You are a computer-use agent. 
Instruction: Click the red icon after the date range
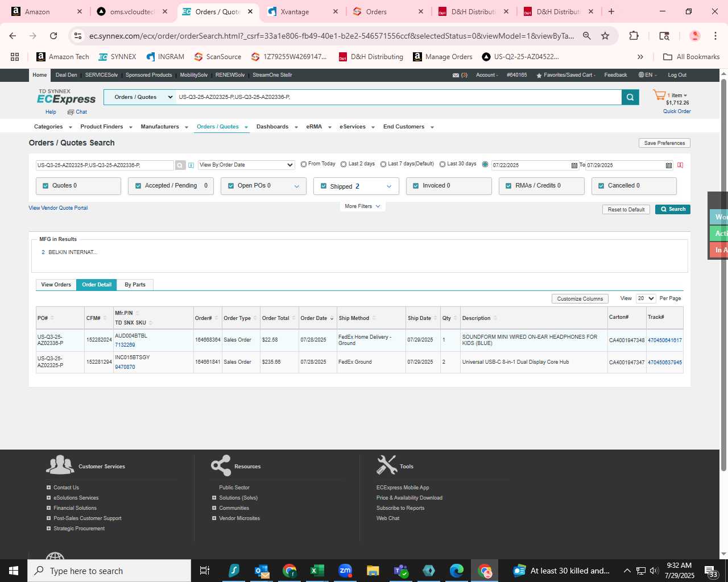pyautogui.click(x=680, y=165)
